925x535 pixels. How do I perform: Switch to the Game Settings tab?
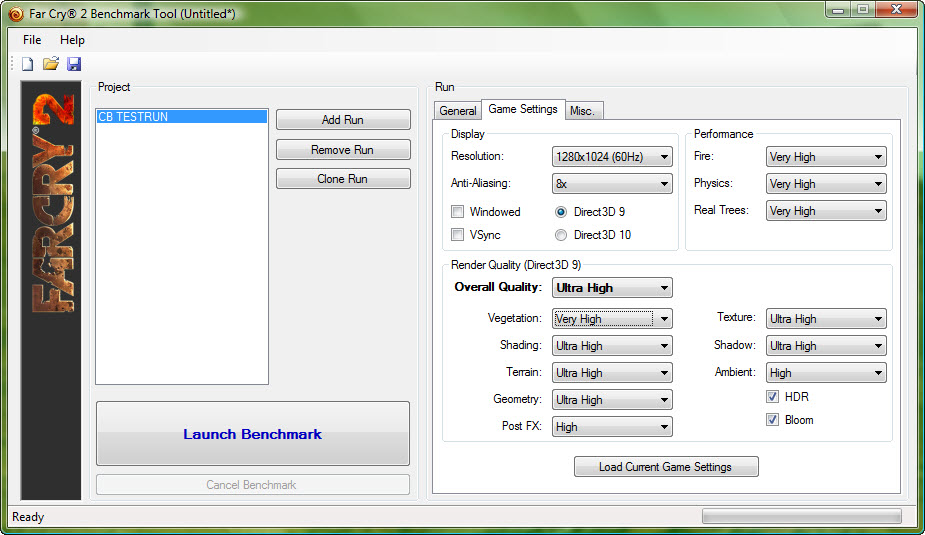tap(523, 109)
